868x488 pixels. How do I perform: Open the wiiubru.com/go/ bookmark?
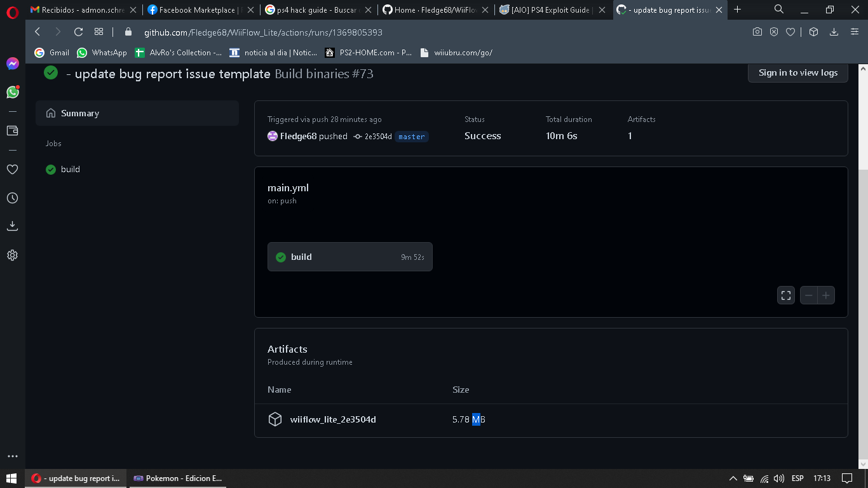(456, 53)
